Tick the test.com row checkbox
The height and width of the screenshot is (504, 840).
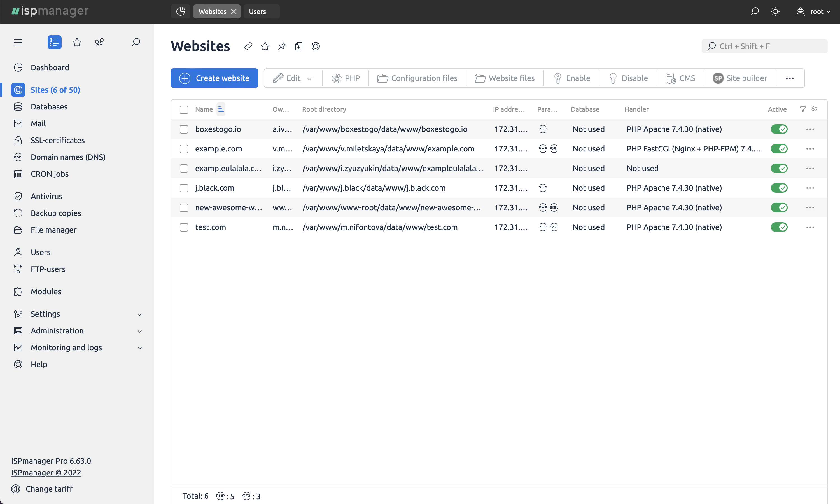coord(184,227)
